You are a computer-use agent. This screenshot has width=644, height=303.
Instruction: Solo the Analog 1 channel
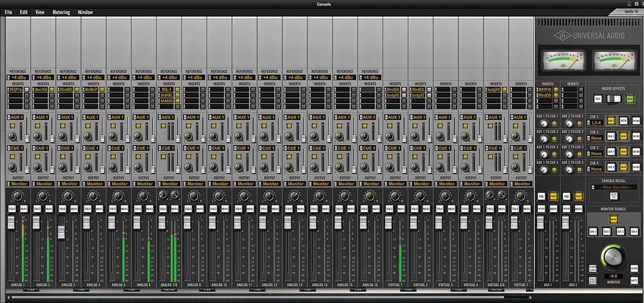click(12, 209)
